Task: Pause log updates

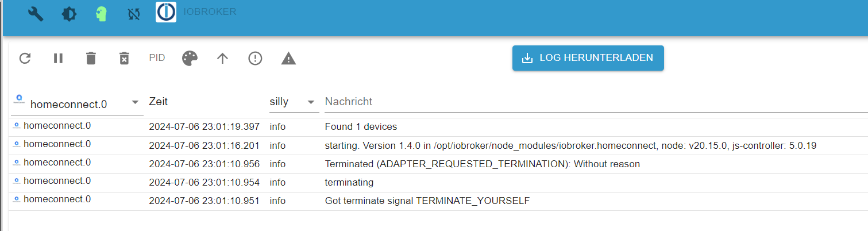Action: point(58,58)
